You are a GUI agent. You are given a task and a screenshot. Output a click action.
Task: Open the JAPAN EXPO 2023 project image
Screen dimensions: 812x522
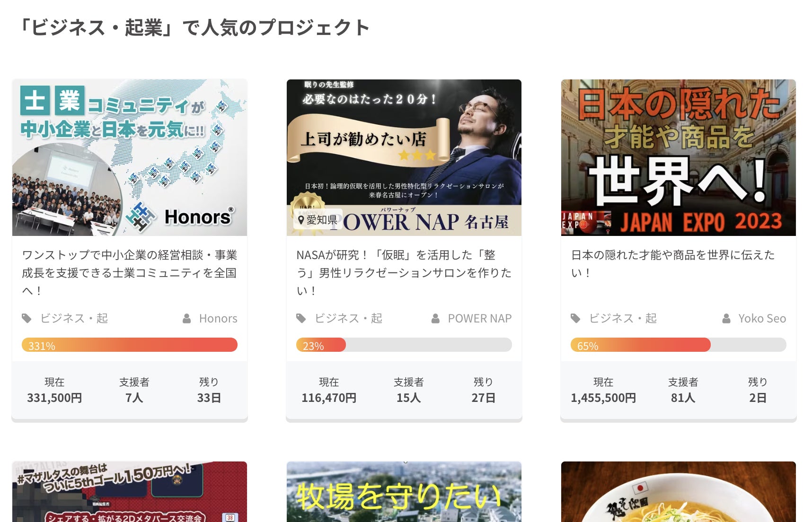(679, 157)
